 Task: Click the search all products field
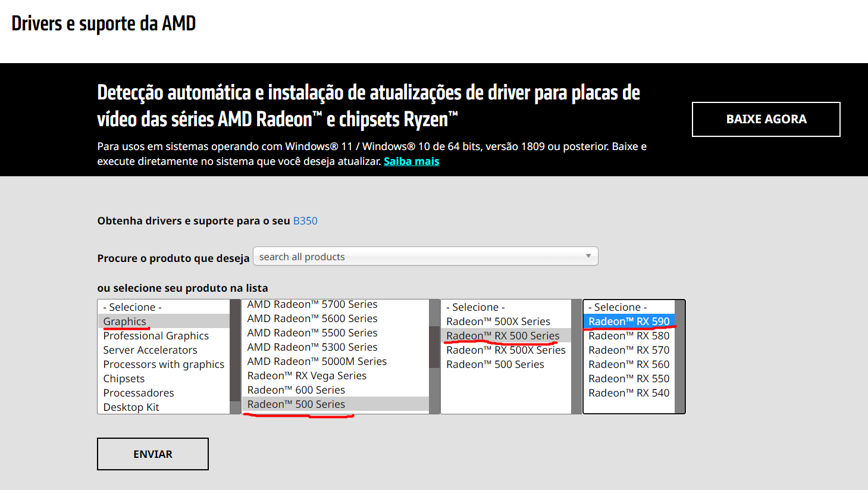[425, 257]
